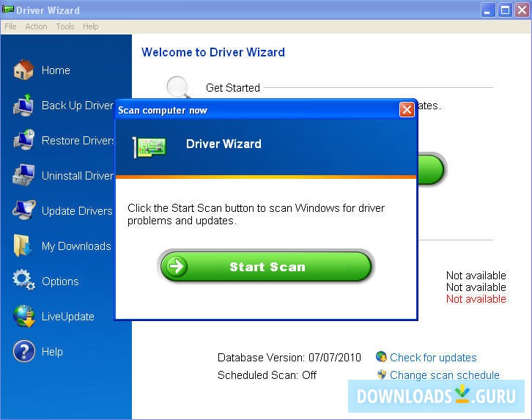Click the Welcome to Driver Wizard heading

pyautogui.click(x=213, y=52)
